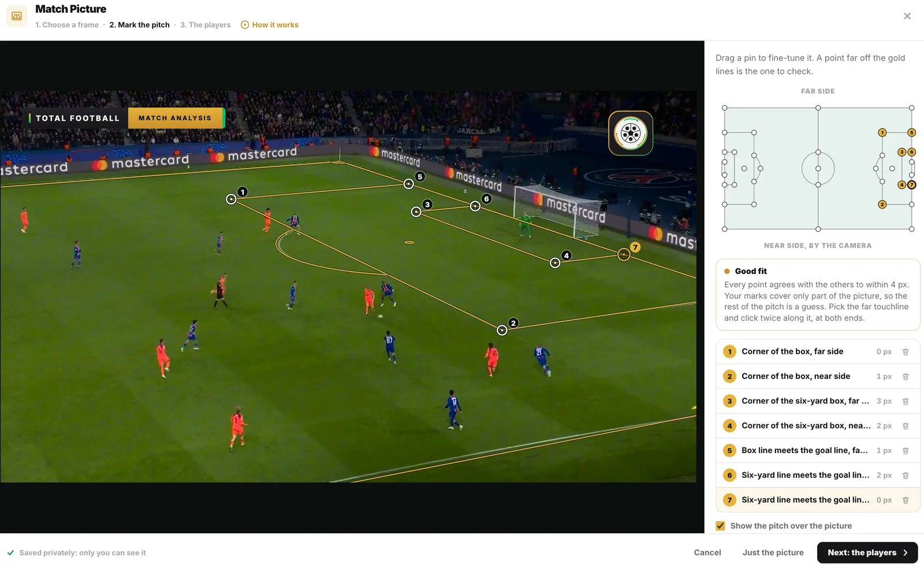The height and width of the screenshot is (564, 924).
Task: Pick the gold pin 7 on the frame
Action: [x=624, y=254]
